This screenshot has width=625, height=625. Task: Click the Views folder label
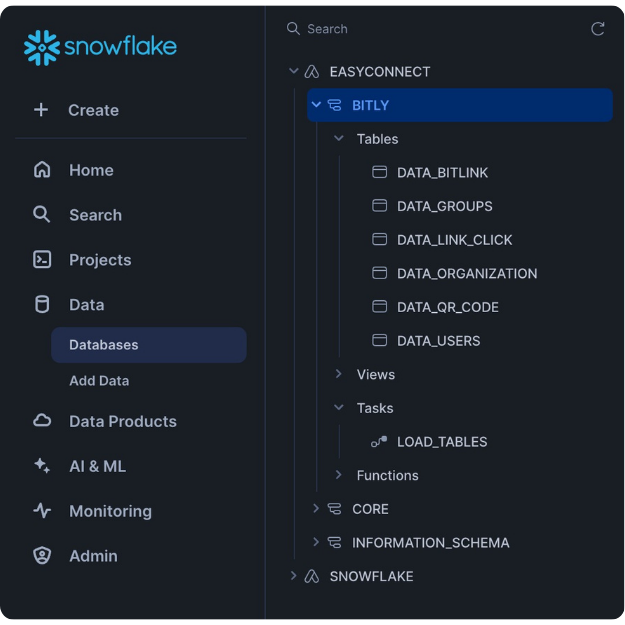pyautogui.click(x=376, y=374)
